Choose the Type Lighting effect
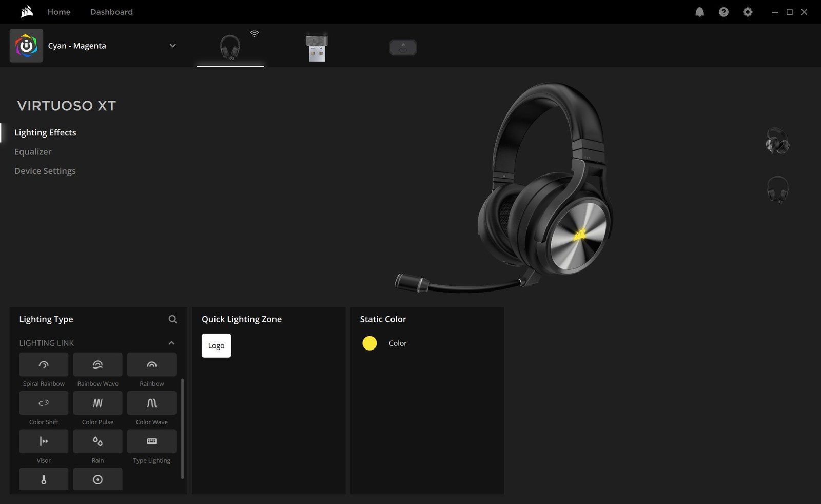This screenshot has height=504, width=821. 152,441
